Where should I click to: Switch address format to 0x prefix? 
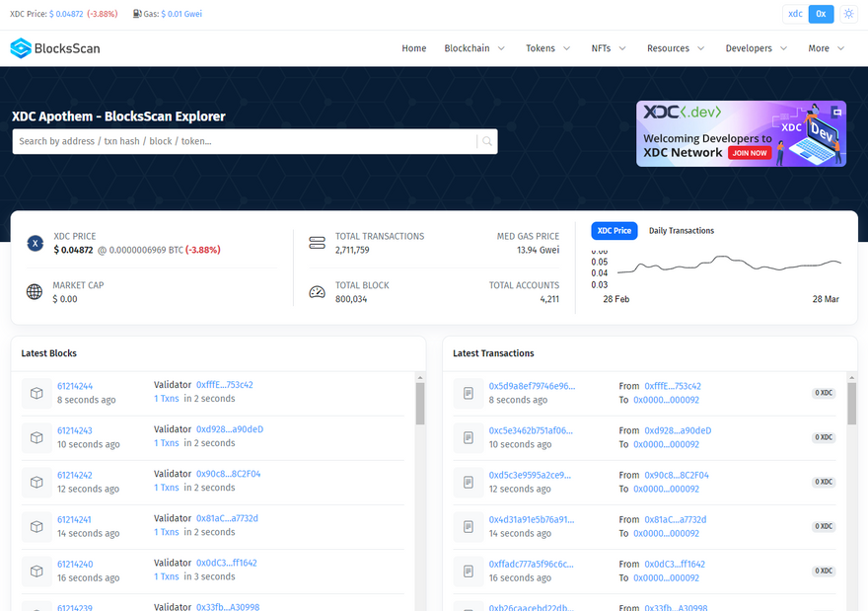pos(821,14)
